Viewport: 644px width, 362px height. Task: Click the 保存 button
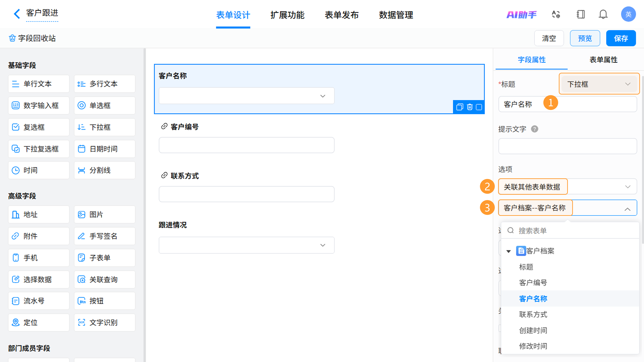click(x=621, y=39)
